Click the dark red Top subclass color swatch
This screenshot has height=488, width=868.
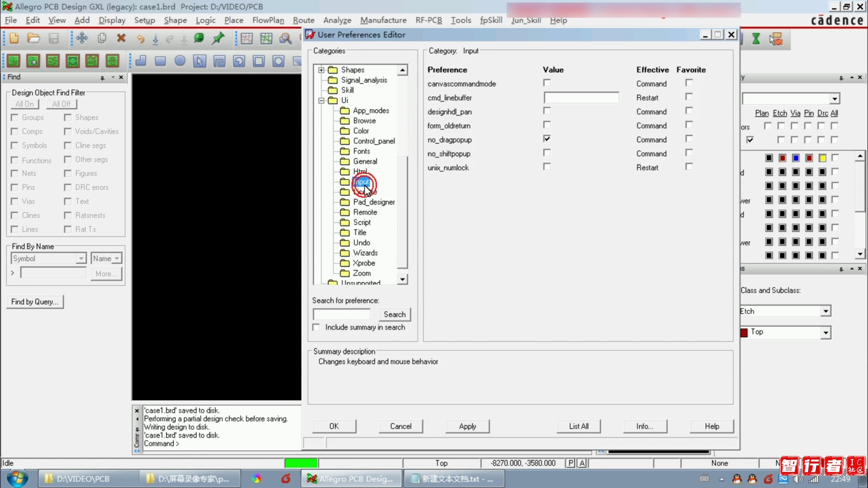point(744,333)
